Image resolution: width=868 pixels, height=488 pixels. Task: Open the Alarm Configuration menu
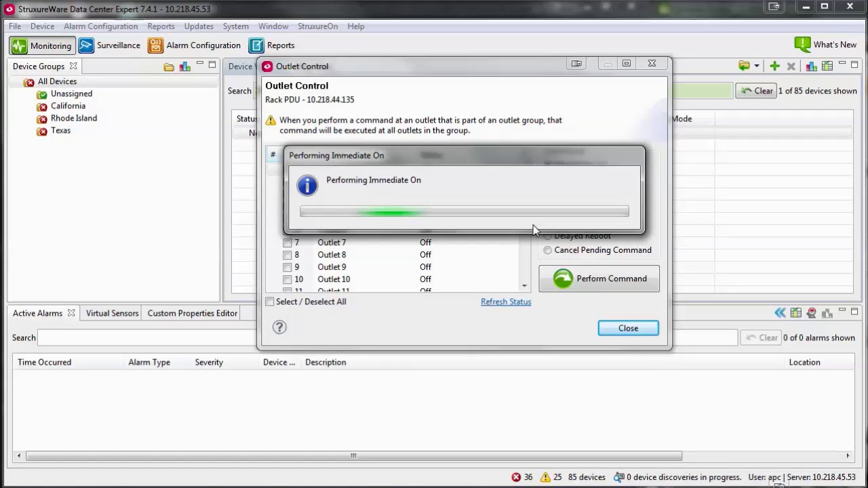(100, 26)
